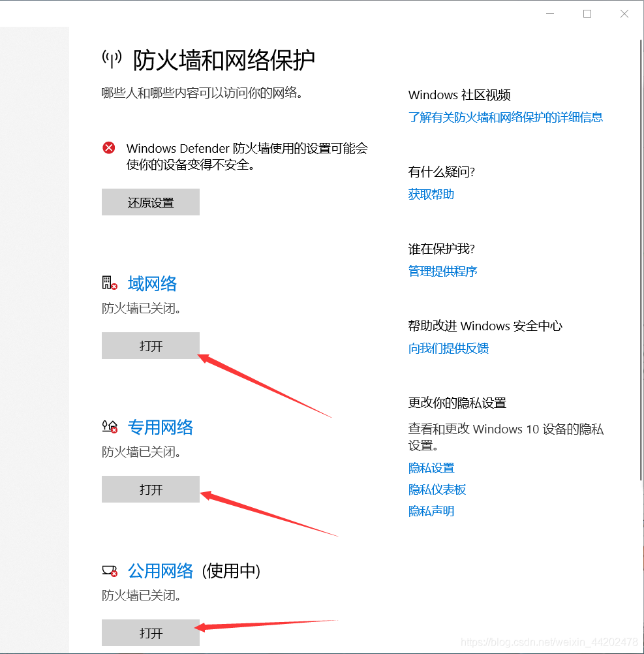
Task: Click 帮助改进 Windows 安全中心 heading
Action: point(485,326)
